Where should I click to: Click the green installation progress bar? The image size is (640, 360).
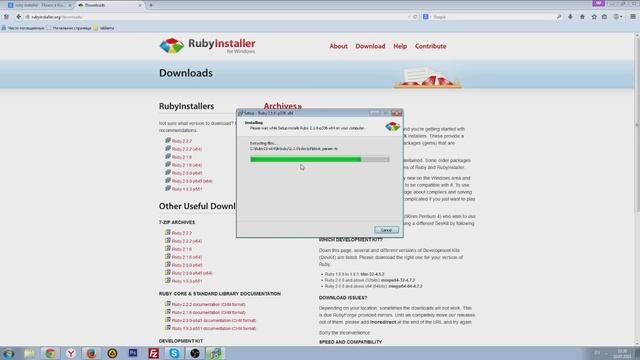pyautogui.click(x=319, y=159)
